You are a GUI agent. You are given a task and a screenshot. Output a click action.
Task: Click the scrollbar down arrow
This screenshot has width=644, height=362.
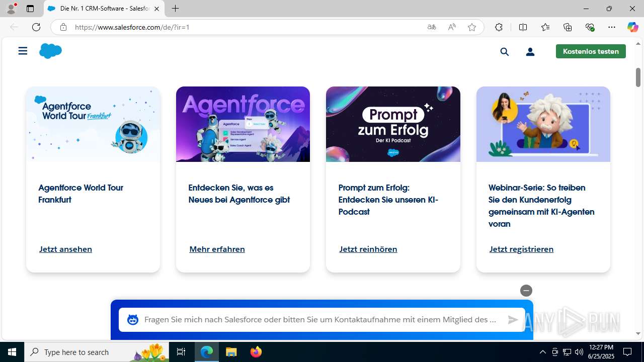coord(638,333)
